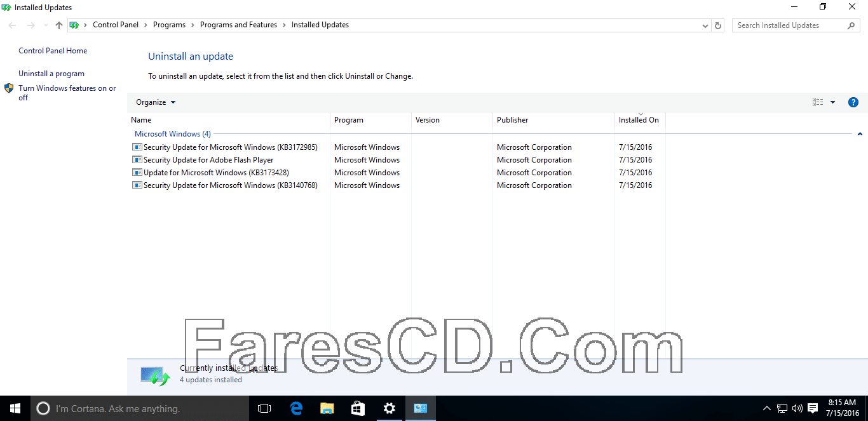Open Help with the question mark icon

(x=853, y=102)
